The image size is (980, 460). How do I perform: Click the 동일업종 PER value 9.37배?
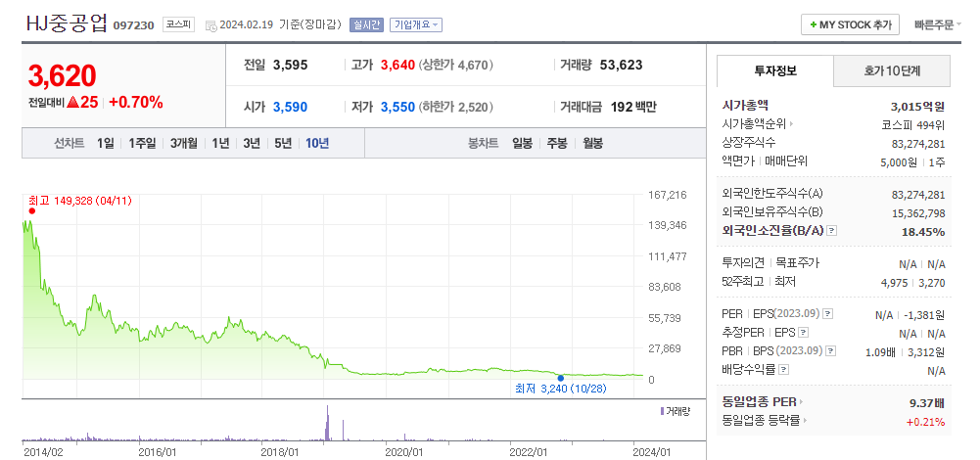pos(927,402)
